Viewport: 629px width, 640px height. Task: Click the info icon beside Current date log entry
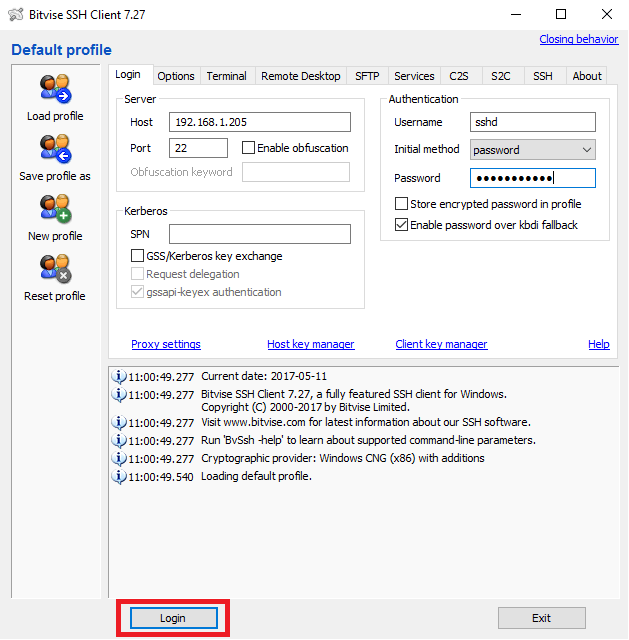tap(119, 377)
